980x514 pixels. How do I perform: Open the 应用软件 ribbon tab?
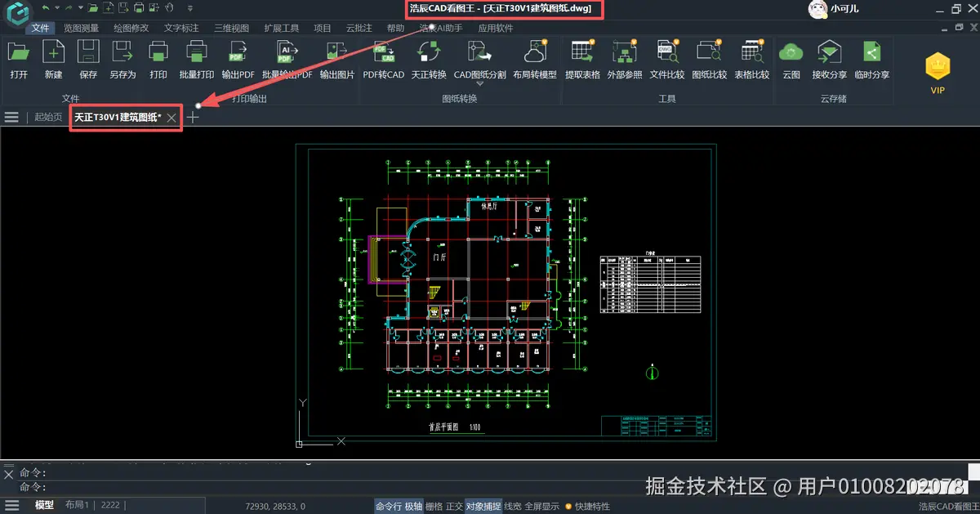click(x=496, y=28)
